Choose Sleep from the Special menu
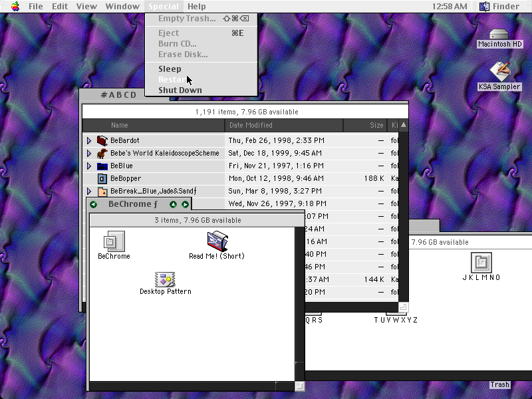The height and width of the screenshot is (399, 532). click(x=201, y=69)
